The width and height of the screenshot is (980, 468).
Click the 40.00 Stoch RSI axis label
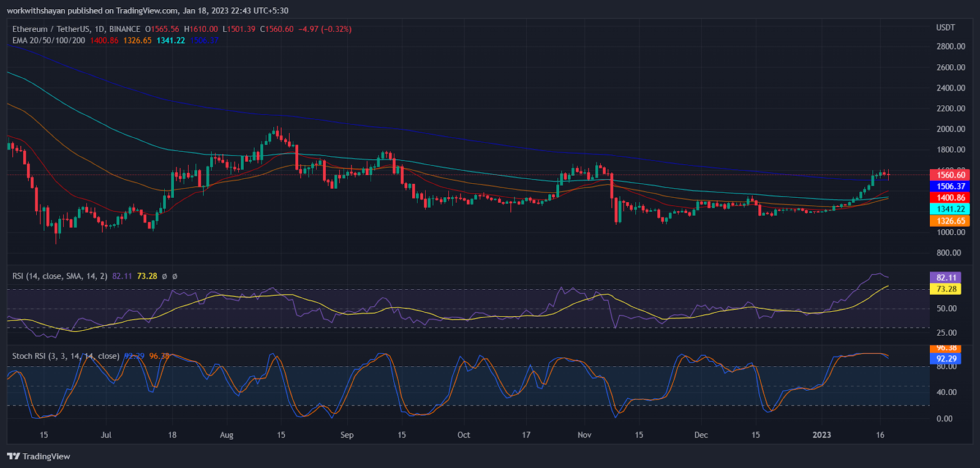946,393
